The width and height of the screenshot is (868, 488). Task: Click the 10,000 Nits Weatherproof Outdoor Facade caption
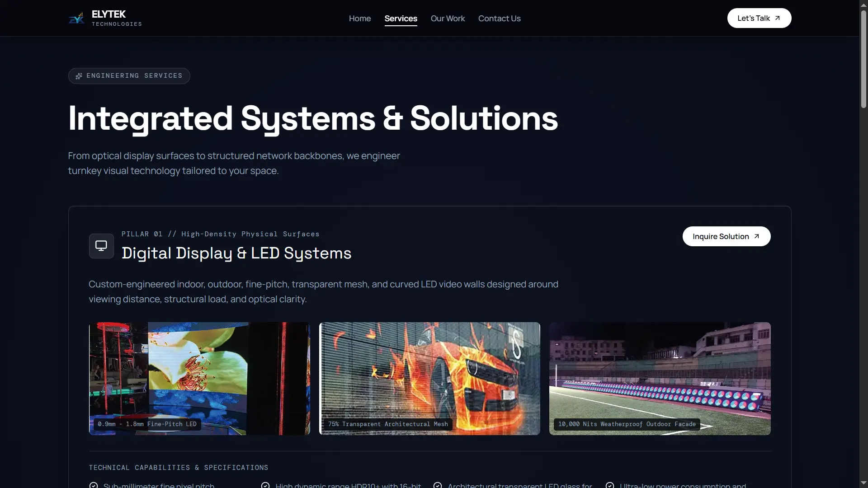(627, 424)
